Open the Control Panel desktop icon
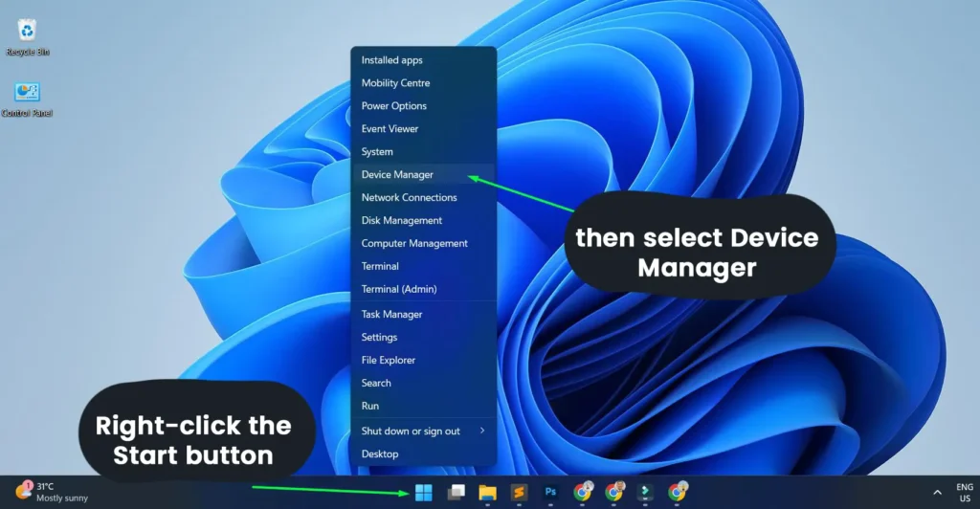Screen dimensions: 980x509 (x=27, y=100)
